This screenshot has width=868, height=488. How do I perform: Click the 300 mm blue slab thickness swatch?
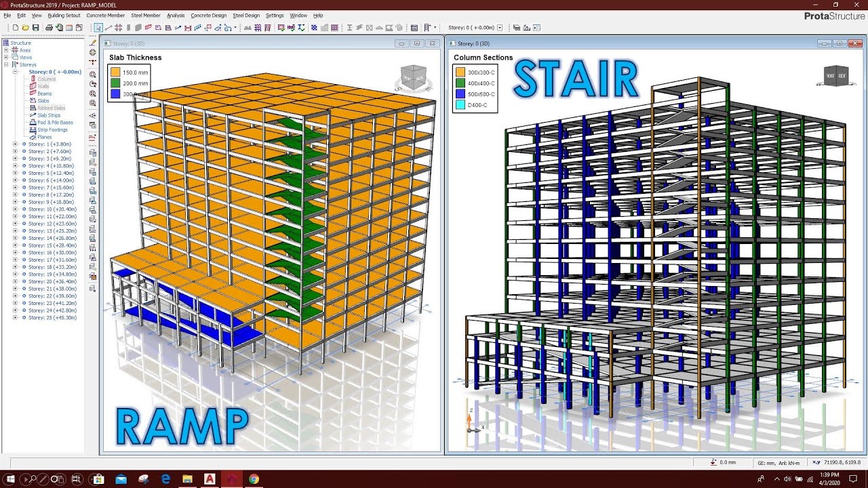point(116,94)
